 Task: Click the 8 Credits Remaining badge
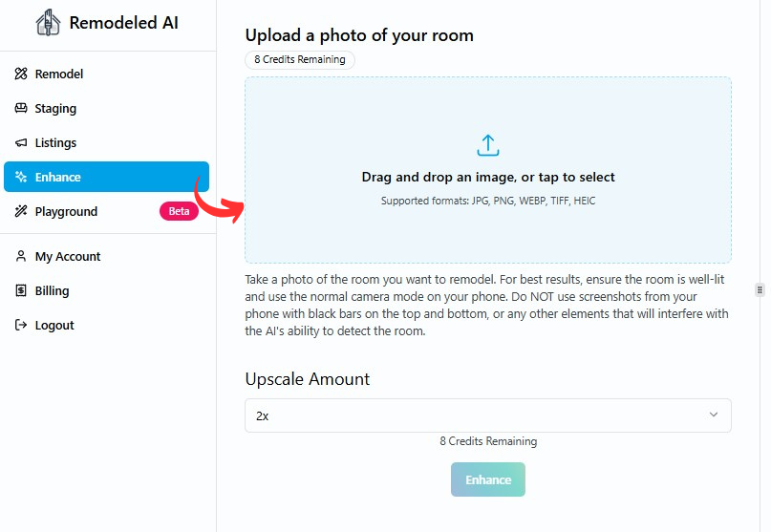300,60
